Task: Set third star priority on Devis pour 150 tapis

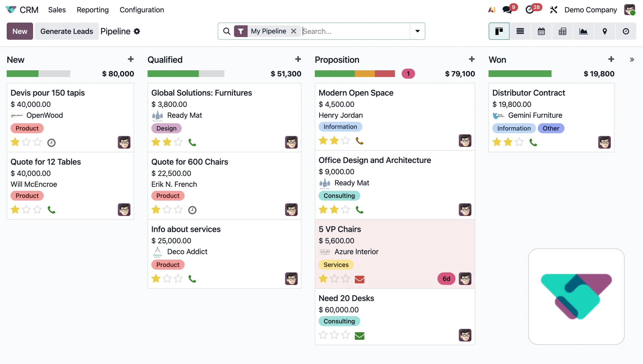Action: (x=38, y=142)
